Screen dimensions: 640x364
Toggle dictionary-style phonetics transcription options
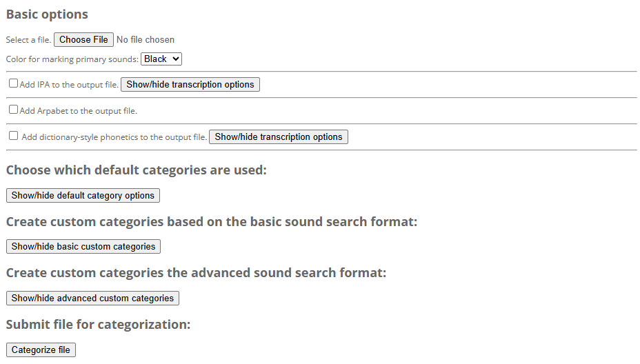(279, 137)
